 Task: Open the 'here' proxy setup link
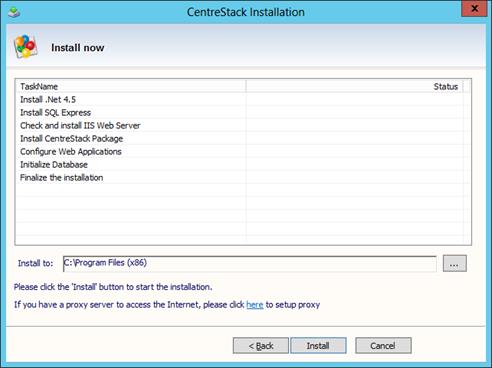point(255,304)
